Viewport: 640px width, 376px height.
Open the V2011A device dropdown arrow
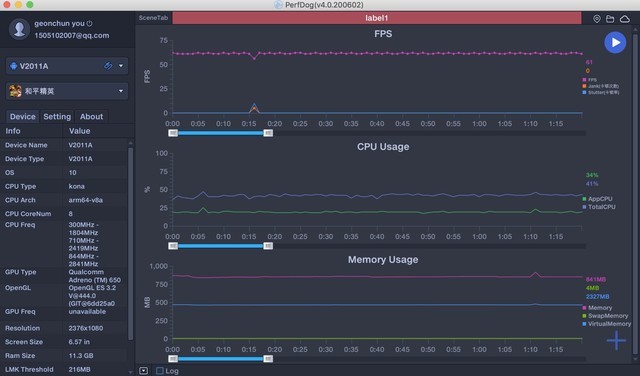click(x=121, y=66)
